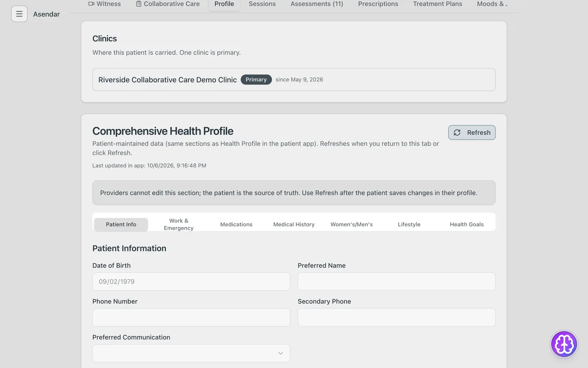Focus the Preferred Name field

[396, 282]
